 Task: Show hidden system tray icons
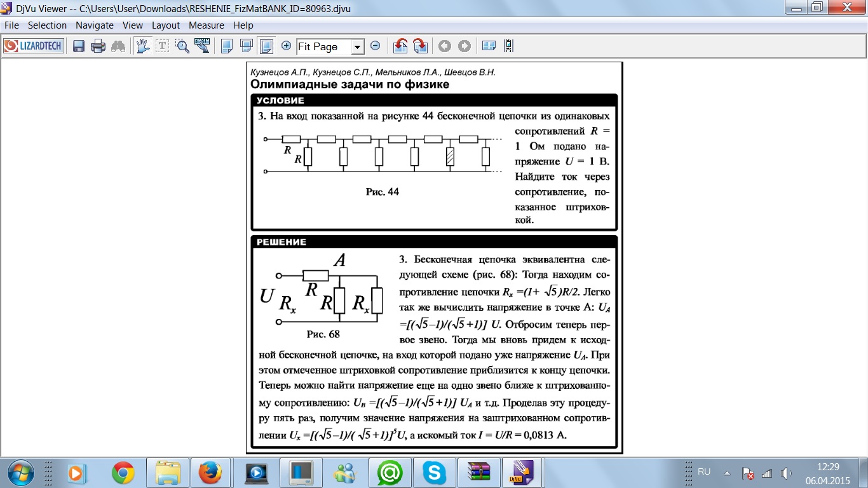[724, 473]
